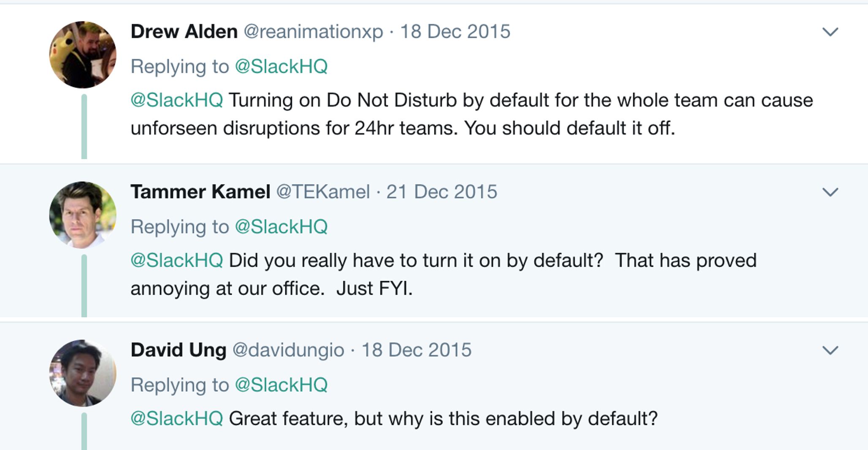The width and height of the screenshot is (868, 450).
Task: Click the @reanimationxp handle
Action: [x=313, y=33]
